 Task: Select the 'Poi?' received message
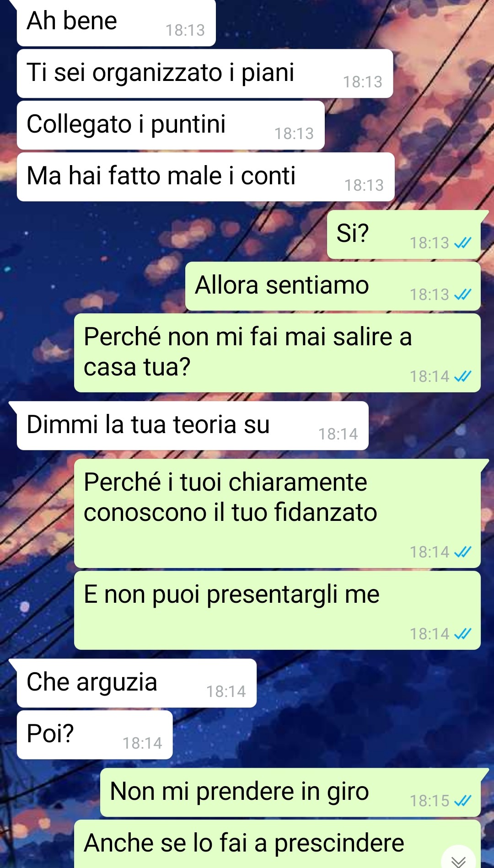pos(95,735)
